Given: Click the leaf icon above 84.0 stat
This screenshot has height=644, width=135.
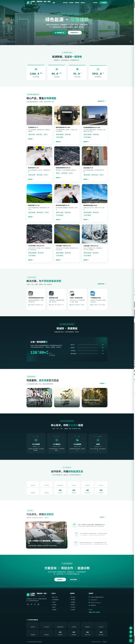Looking at the screenshot, I should pos(57,69).
